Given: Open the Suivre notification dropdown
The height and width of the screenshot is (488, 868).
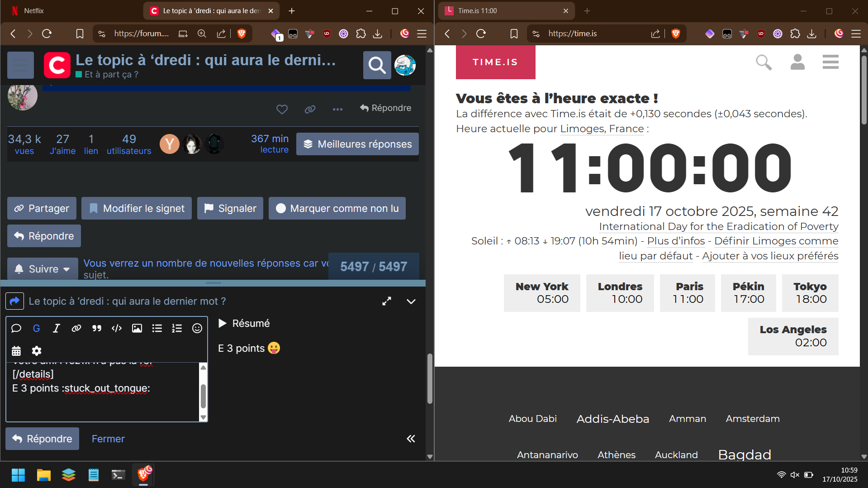Looking at the screenshot, I should point(43,269).
